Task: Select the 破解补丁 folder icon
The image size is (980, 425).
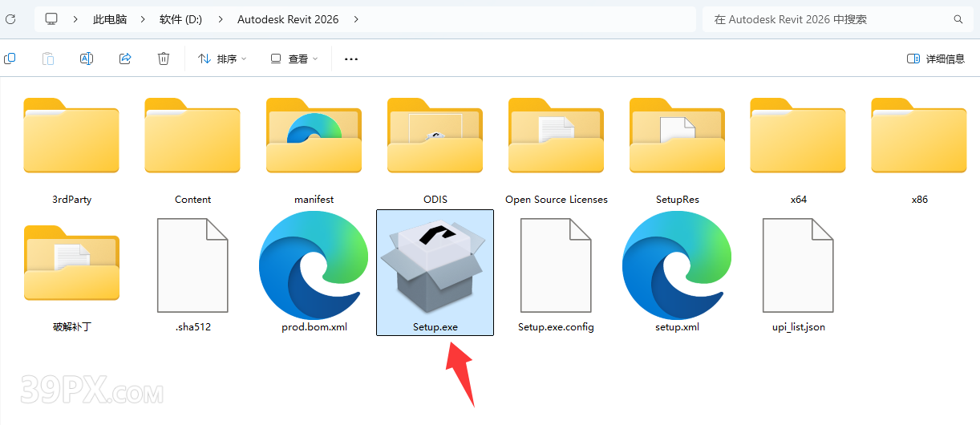Action: pos(71,262)
